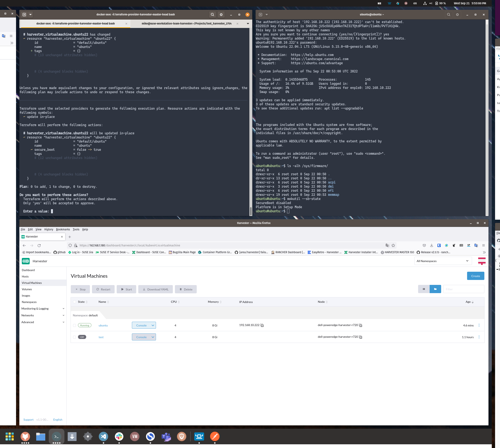Open the Bitwarden extension in Firefox toolbar

[439, 245]
